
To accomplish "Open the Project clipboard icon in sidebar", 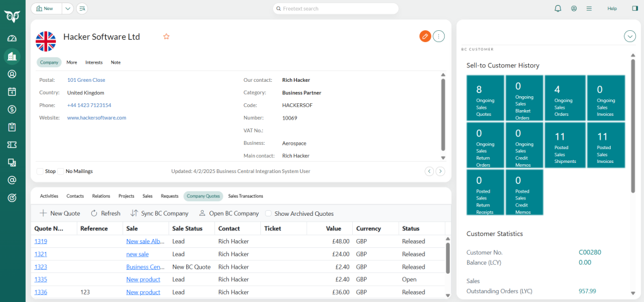I will pos(12,127).
